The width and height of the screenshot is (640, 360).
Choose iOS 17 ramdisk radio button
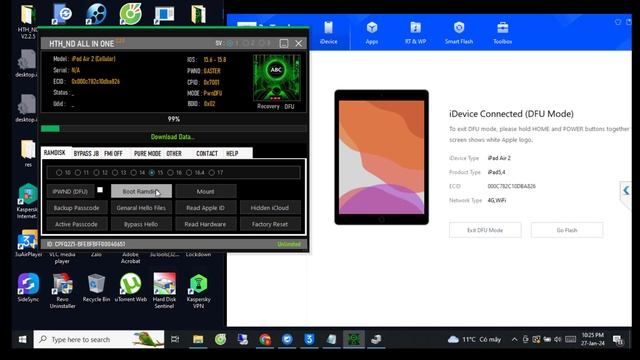[212, 173]
